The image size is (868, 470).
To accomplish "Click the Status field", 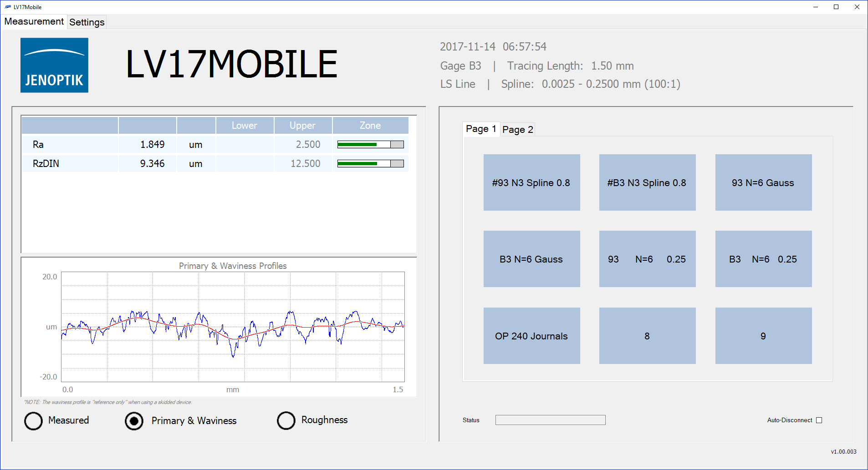I will 550,420.
